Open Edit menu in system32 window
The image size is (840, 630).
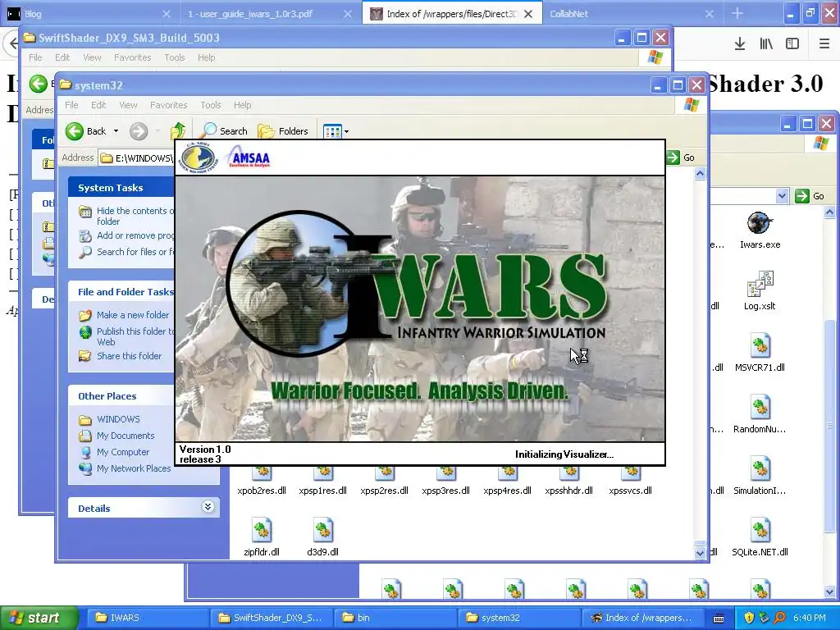pyautogui.click(x=98, y=105)
